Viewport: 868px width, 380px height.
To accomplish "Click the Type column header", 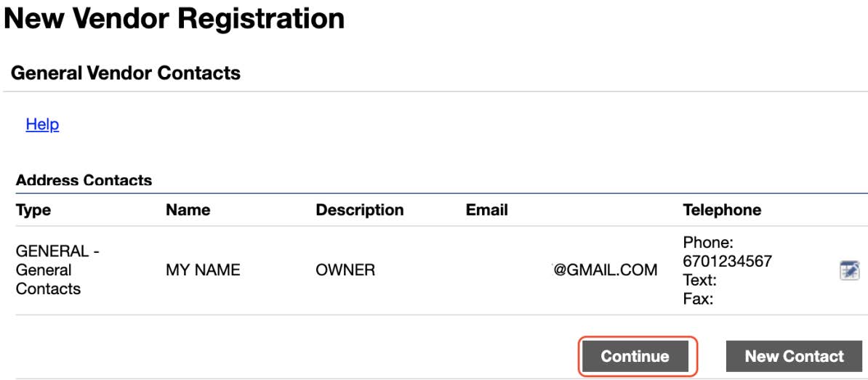I will click(33, 210).
